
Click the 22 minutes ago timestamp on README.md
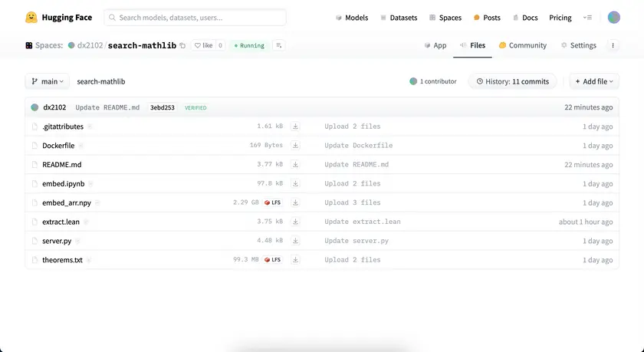[588, 165]
